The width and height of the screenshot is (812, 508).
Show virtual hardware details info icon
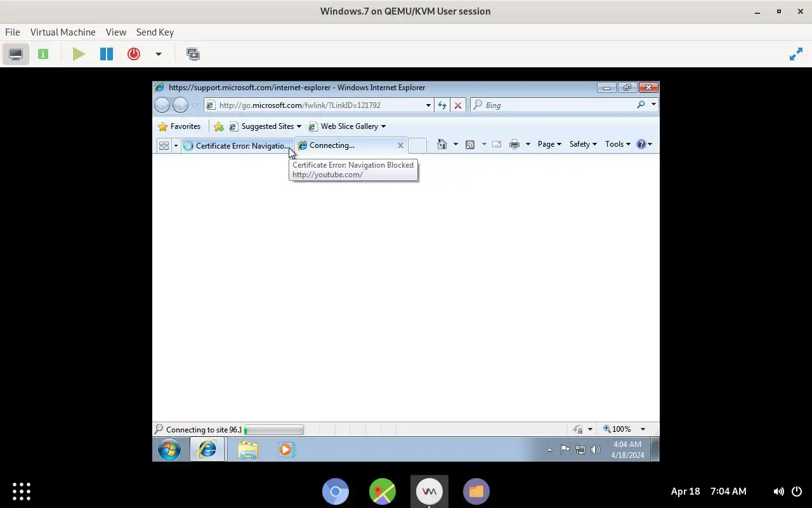(x=43, y=54)
